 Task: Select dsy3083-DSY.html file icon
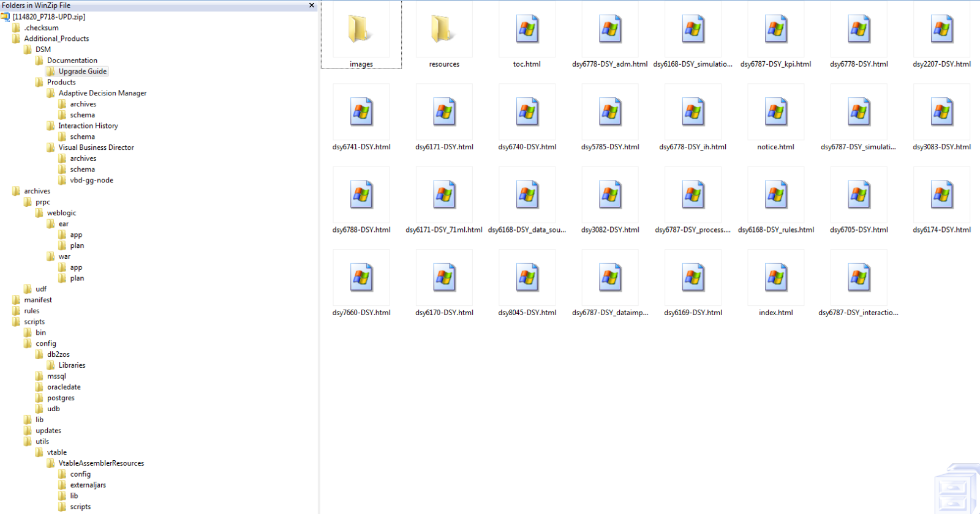coord(941,112)
